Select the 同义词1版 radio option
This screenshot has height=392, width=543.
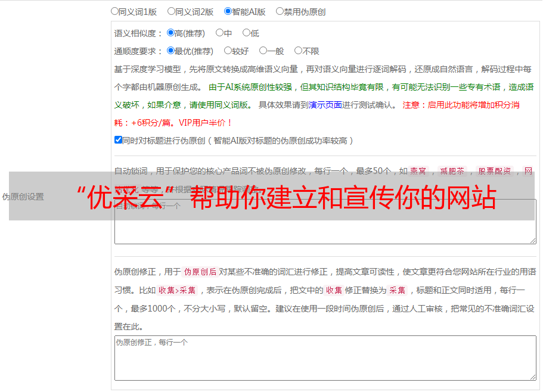(x=114, y=11)
